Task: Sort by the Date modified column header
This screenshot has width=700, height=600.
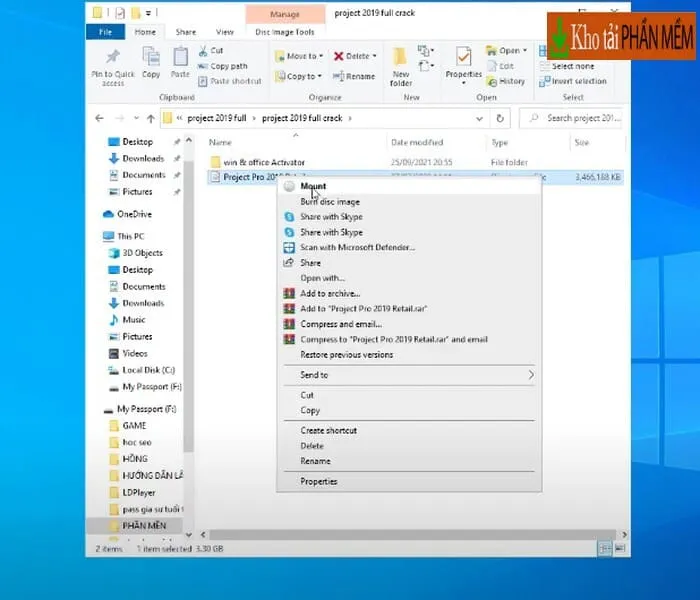Action: coord(417,142)
